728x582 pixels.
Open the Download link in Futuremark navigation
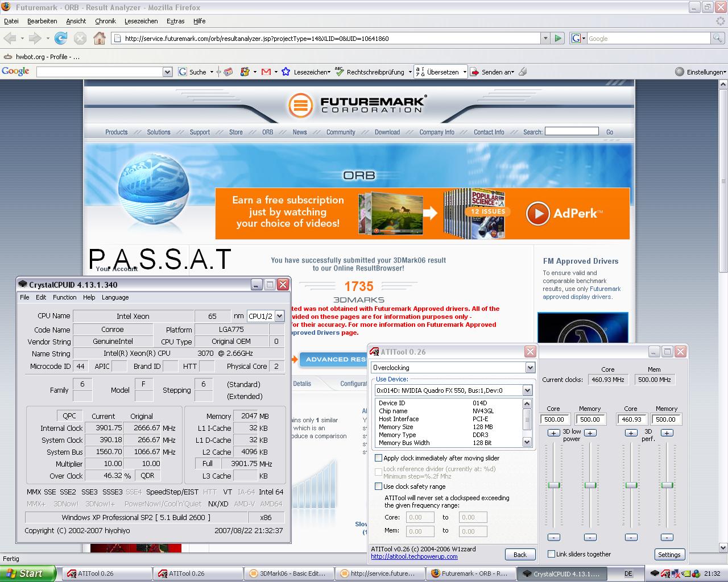pyautogui.click(x=387, y=132)
